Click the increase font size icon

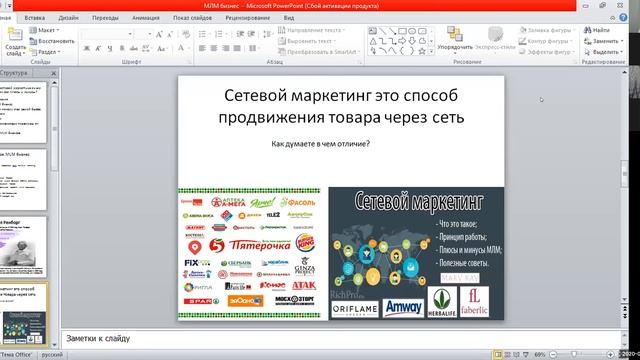(x=159, y=34)
